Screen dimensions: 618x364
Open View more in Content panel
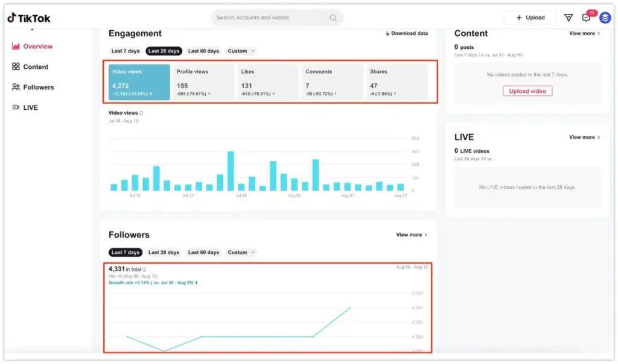pyautogui.click(x=584, y=34)
